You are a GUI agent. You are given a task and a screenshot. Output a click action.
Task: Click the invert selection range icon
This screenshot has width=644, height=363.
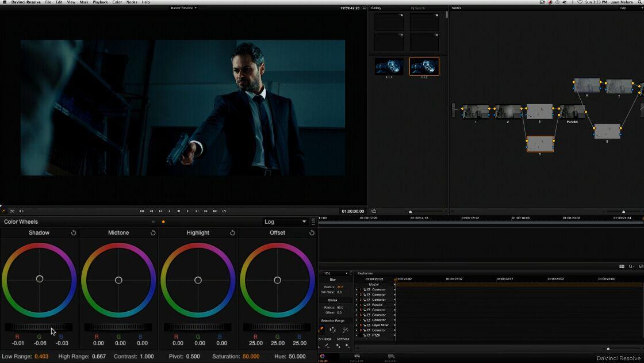point(333,330)
